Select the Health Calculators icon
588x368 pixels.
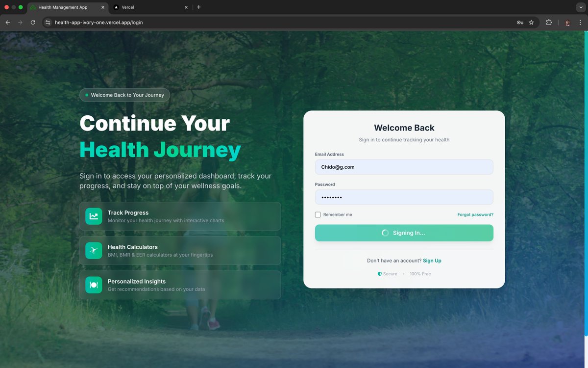click(x=94, y=250)
